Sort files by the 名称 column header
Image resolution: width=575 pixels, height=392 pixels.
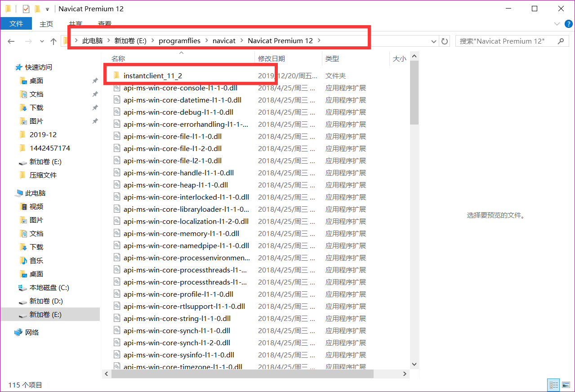click(118, 58)
